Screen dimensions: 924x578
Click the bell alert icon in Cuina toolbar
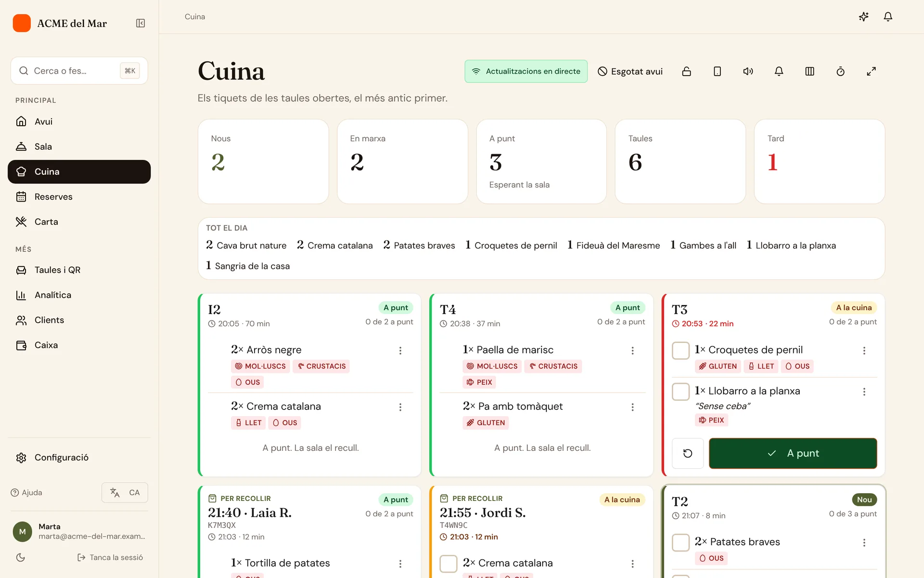point(779,71)
